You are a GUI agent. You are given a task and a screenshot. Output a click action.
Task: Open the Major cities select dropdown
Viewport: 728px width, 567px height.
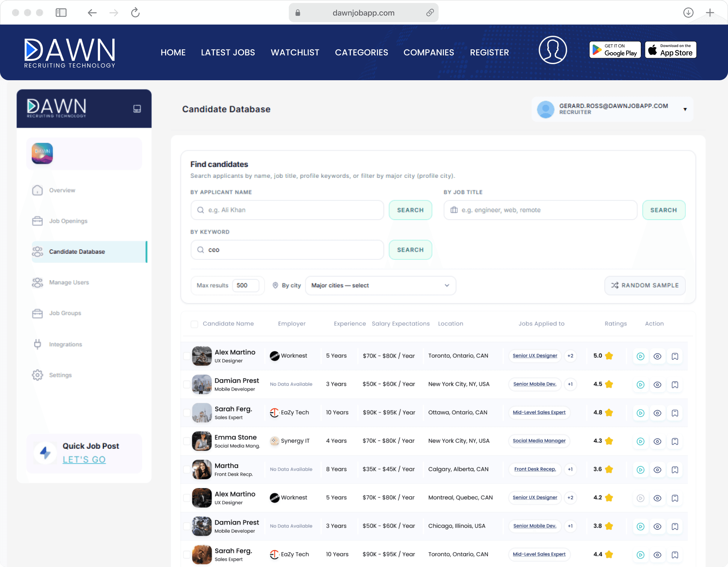click(380, 286)
